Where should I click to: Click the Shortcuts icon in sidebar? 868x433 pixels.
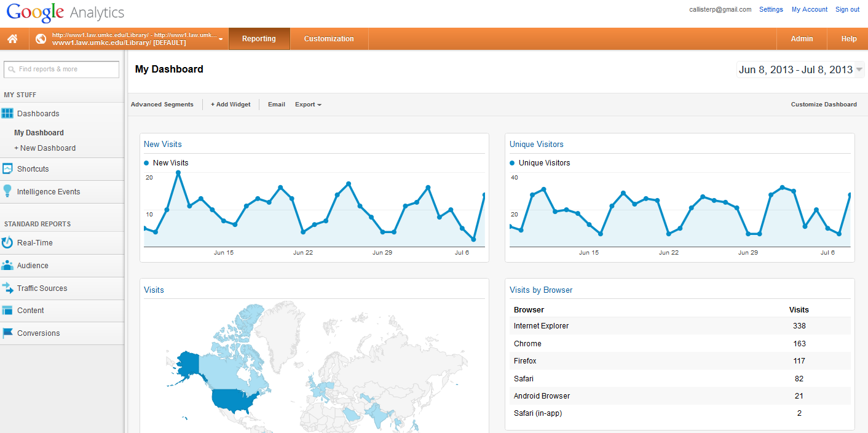pyautogui.click(x=7, y=169)
